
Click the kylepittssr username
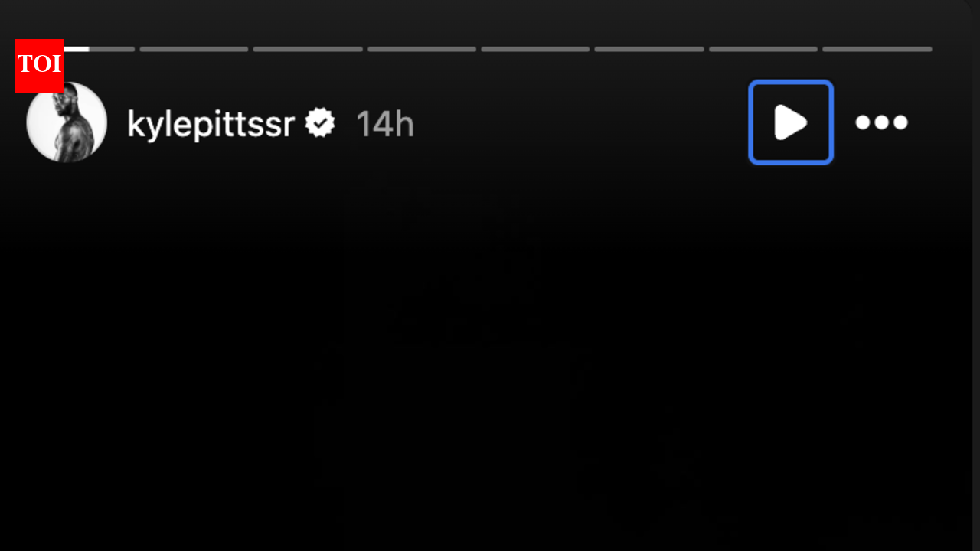[211, 124]
